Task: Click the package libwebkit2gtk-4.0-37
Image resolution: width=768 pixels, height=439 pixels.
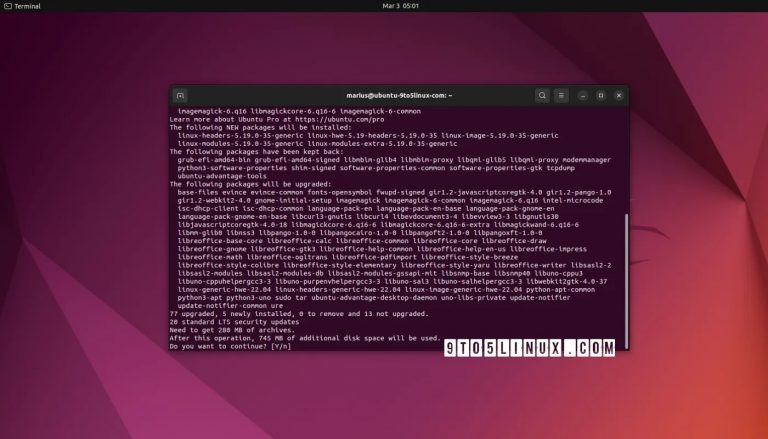Action: point(566,281)
